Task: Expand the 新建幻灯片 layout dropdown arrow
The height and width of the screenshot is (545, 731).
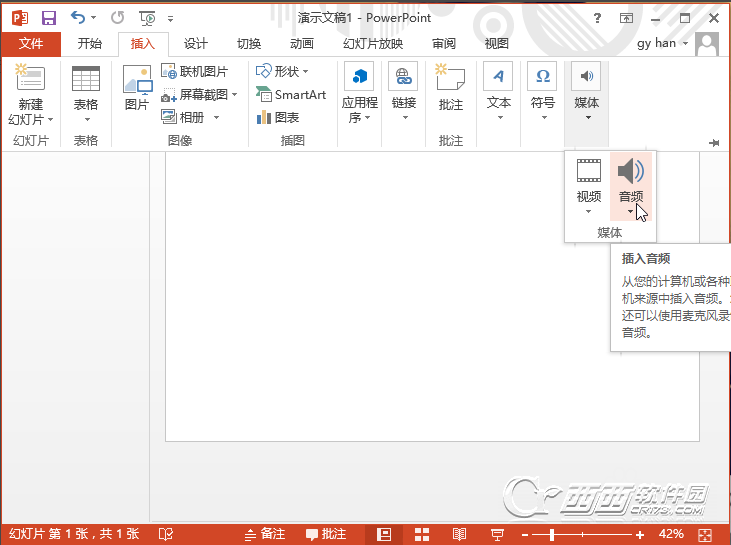Action: point(51,120)
